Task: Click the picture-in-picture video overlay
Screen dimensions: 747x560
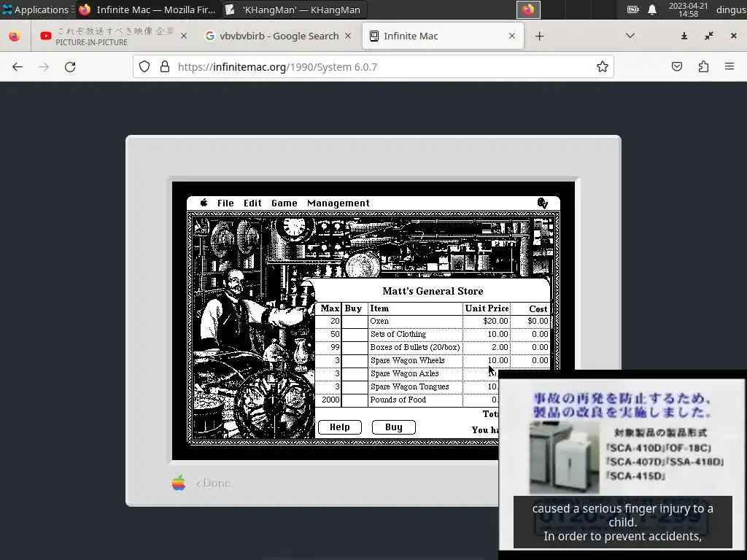Action: [x=622, y=464]
